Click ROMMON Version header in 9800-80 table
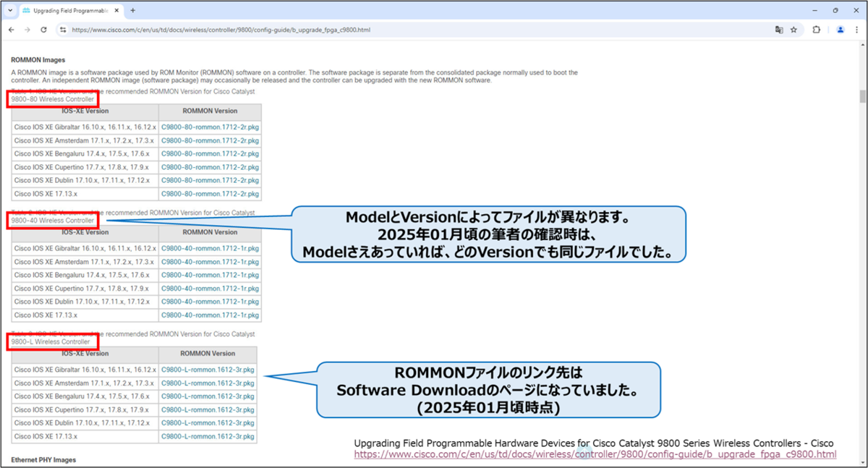This screenshot has width=868, height=468. point(210,111)
